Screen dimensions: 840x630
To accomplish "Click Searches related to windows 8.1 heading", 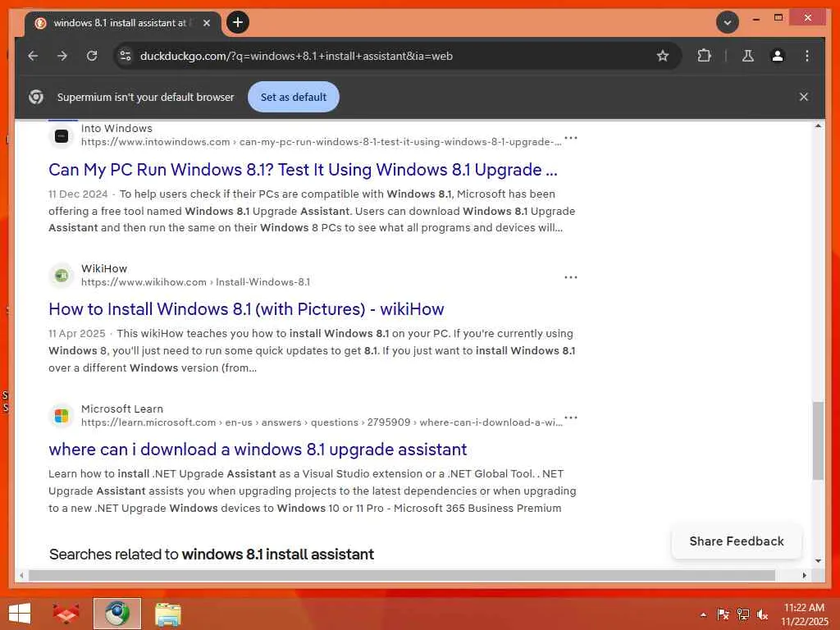I will 212,555.
